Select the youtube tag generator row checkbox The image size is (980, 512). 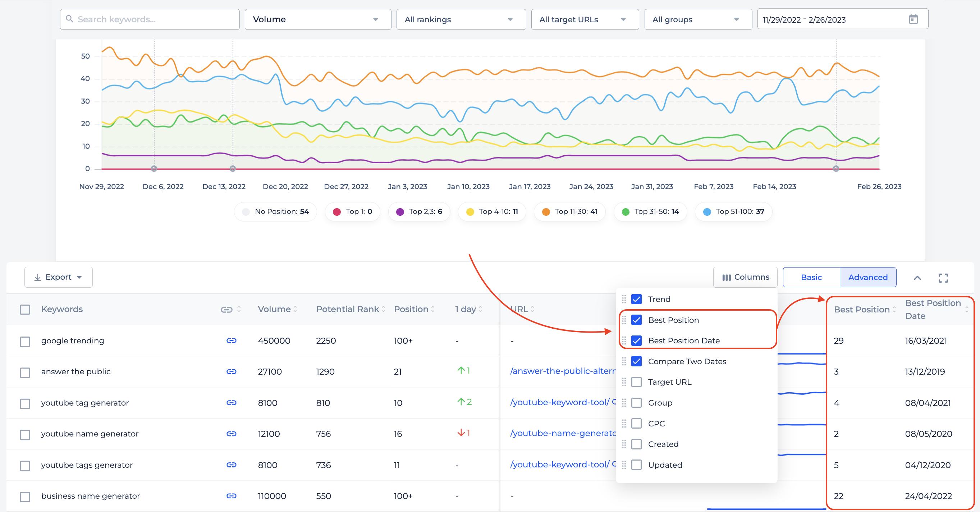pyautogui.click(x=25, y=403)
